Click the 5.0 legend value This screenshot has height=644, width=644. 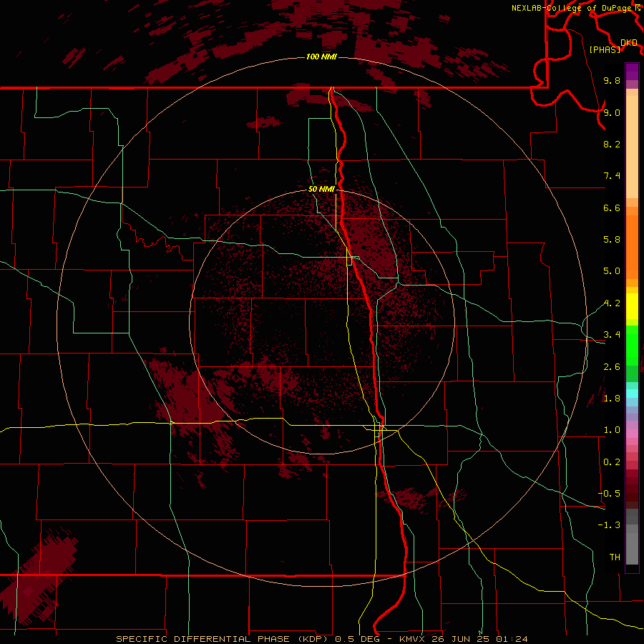point(612,271)
